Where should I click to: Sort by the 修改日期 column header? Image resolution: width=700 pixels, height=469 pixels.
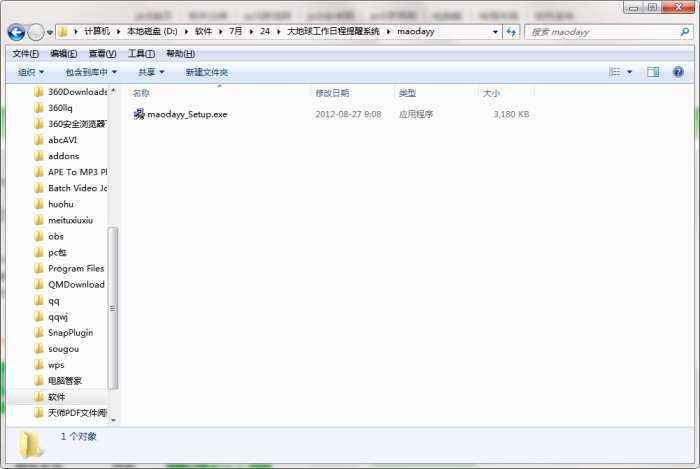(332, 93)
